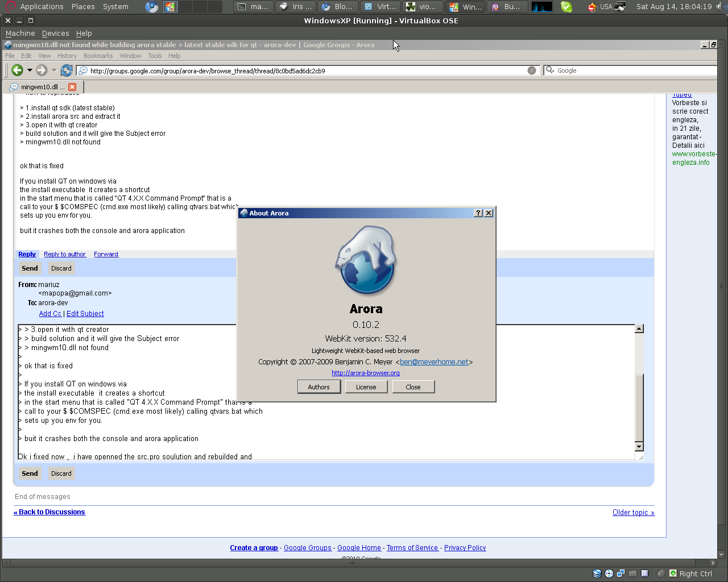Click the VirtualBox virtualization V chip icon
This screenshot has width=728, height=582.
click(x=644, y=573)
